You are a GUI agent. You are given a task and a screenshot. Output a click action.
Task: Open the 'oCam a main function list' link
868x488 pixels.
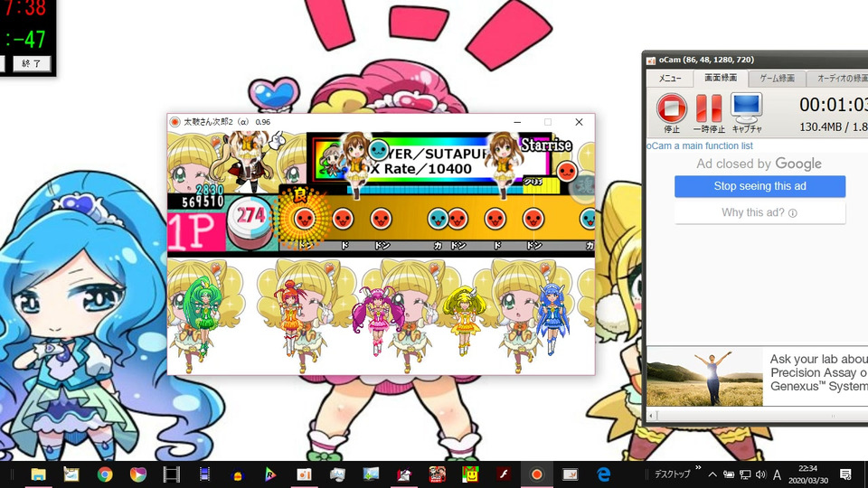coord(700,146)
